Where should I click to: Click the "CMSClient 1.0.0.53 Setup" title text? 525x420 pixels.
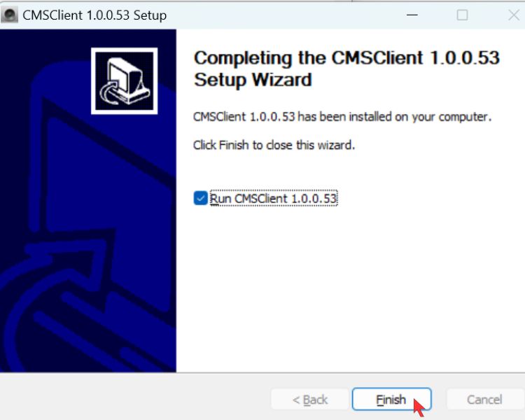[94, 15]
